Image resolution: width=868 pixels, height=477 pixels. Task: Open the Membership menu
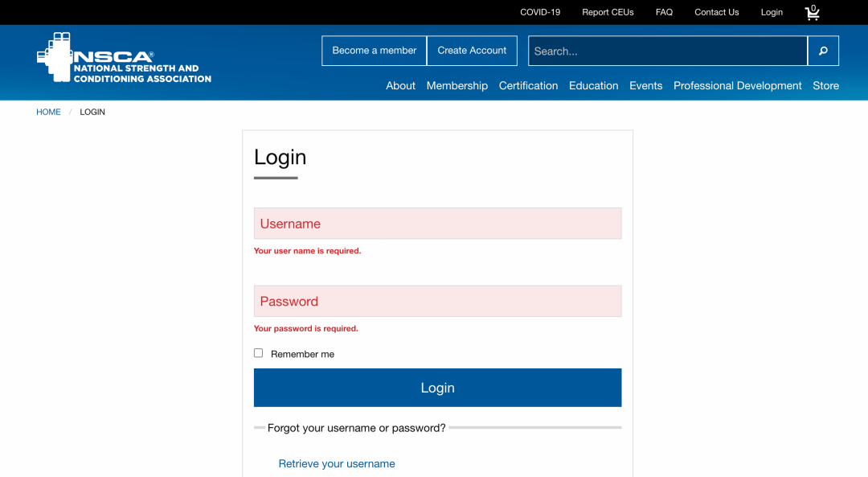pyautogui.click(x=457, y=85)
